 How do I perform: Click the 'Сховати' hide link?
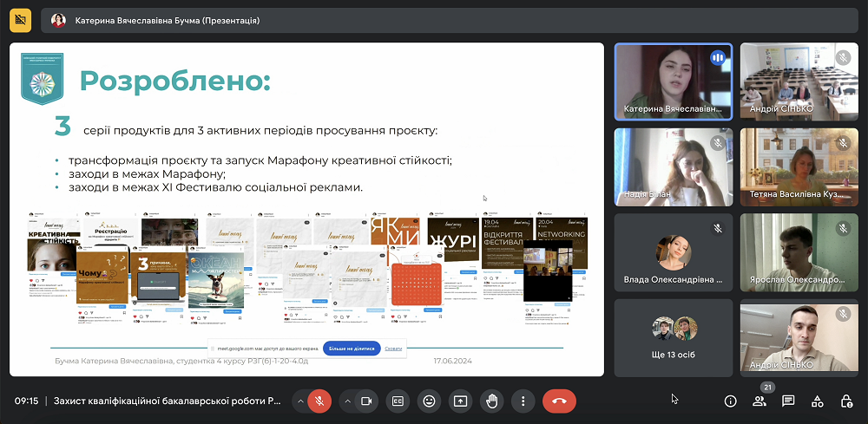click(393, 349)
